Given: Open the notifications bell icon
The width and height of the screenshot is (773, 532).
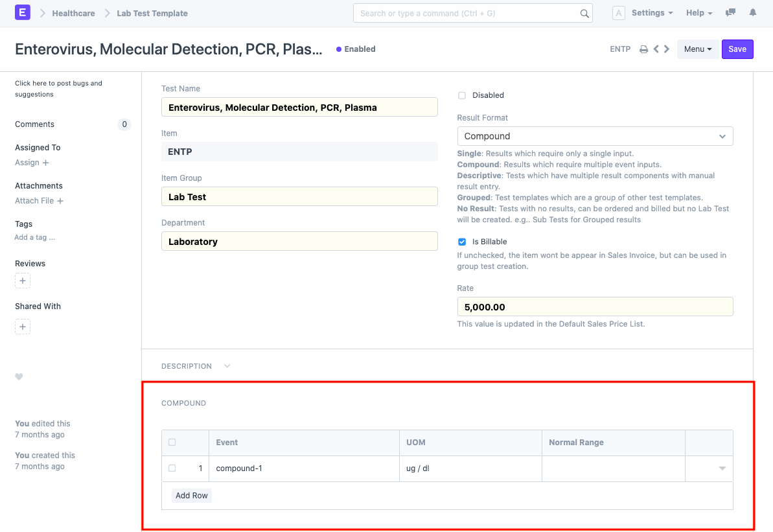Looking at the screenshot, I should 752,13.
